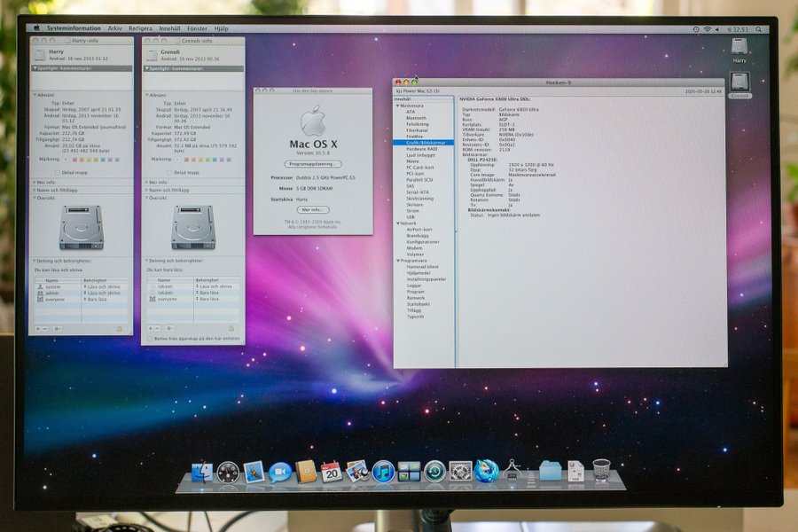The height and width of the screenshot is (532, 798).
Task: Click Spotlight comments field in Harry-info
Action: click(82, 81)
